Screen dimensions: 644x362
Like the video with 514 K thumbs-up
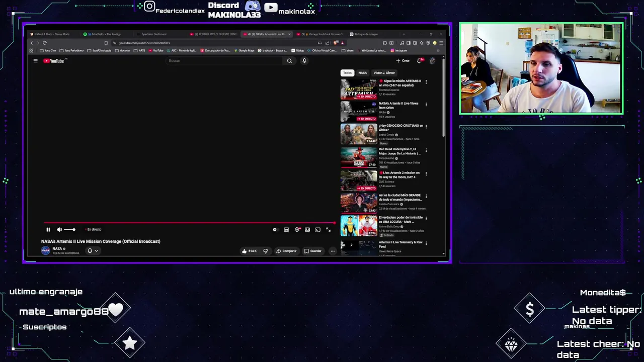pyautogui.click(x=250, y=251)
